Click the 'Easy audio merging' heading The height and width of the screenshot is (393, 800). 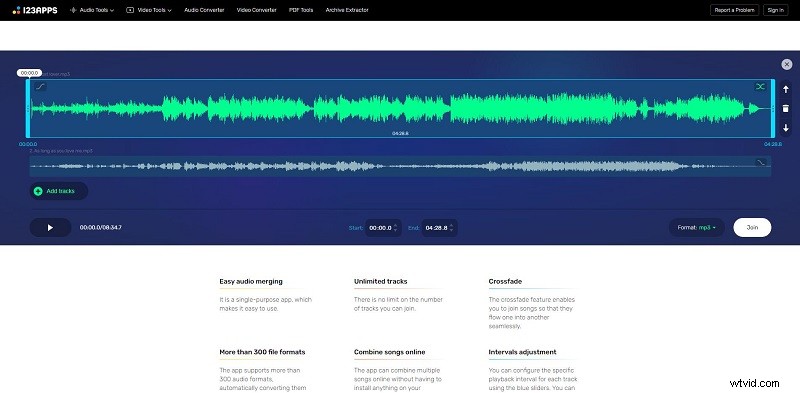click(251, 281)
